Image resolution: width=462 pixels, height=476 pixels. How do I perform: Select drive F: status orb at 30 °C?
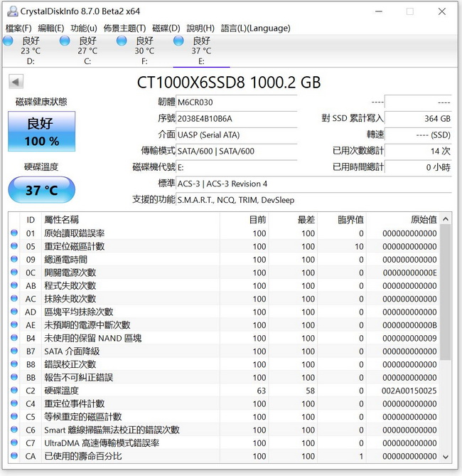point(122,41)
